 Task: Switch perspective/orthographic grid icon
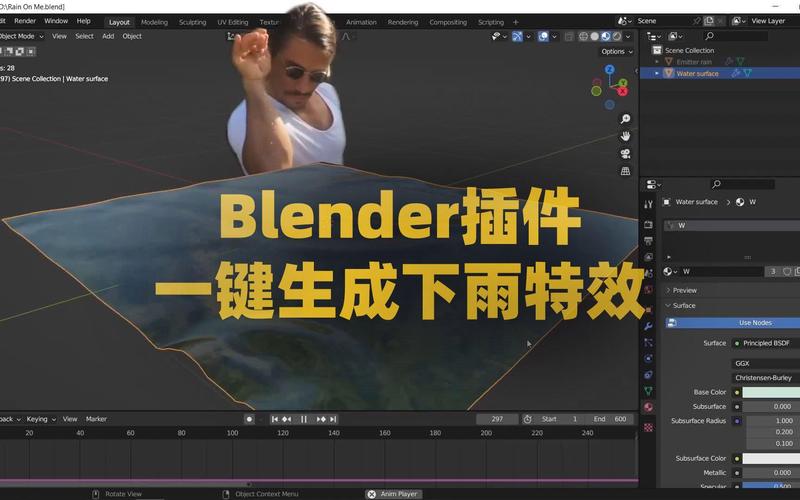click(625, 171)
